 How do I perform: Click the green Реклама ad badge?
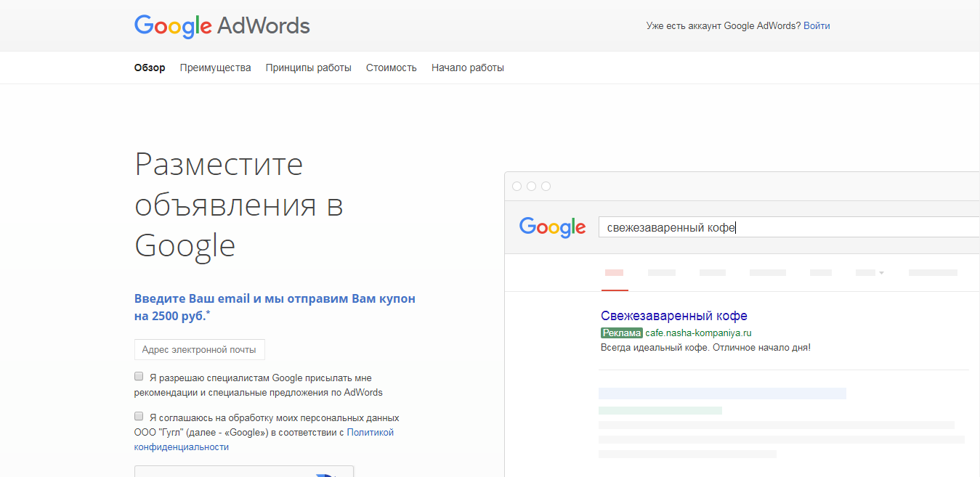click(x=622, y=333)
